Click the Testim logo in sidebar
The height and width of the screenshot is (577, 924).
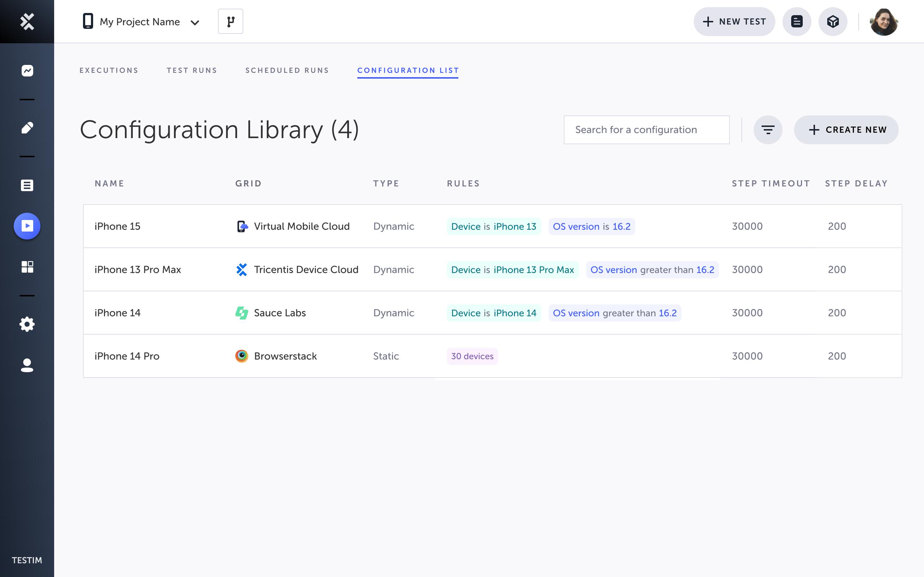pos(27,21)
